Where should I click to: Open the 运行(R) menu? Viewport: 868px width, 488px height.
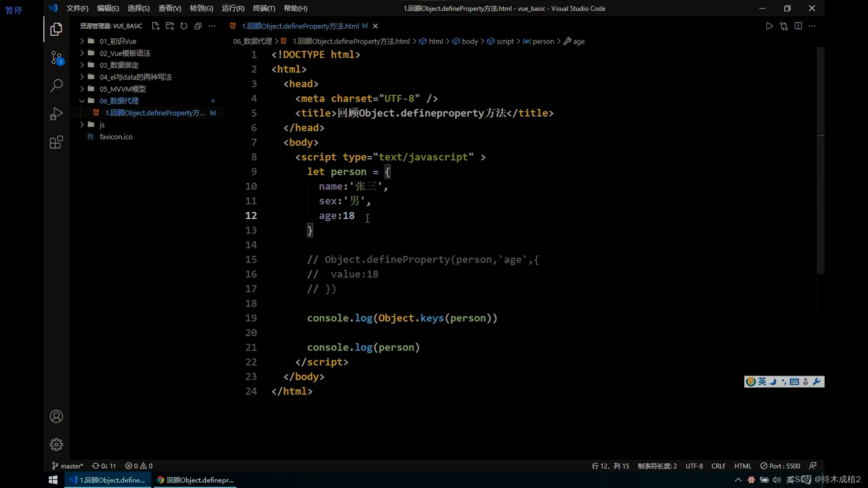coord(233,8)
